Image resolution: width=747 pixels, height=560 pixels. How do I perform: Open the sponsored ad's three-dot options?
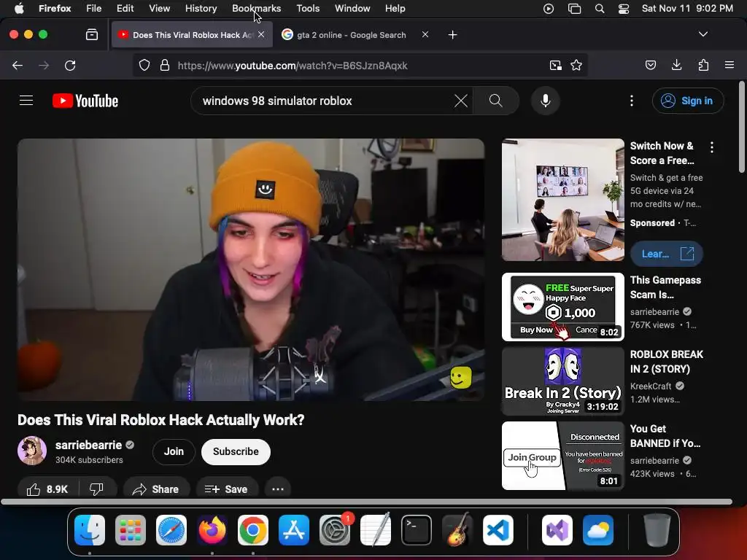712,147
